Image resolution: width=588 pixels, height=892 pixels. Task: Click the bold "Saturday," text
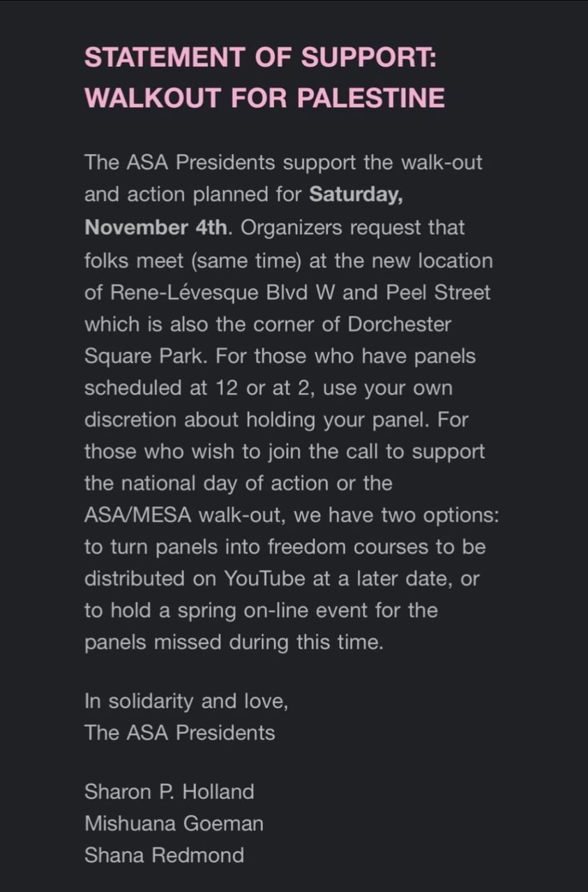356,195
